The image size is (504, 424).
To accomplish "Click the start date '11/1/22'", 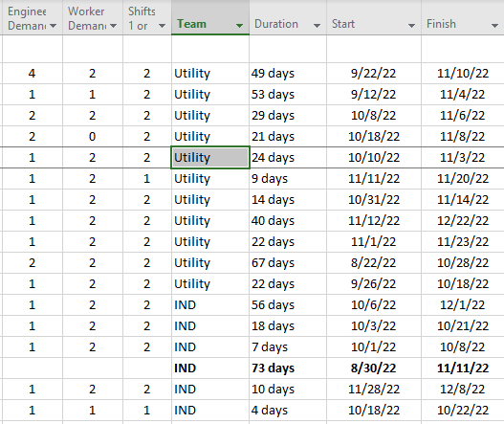I will (374, 242).
